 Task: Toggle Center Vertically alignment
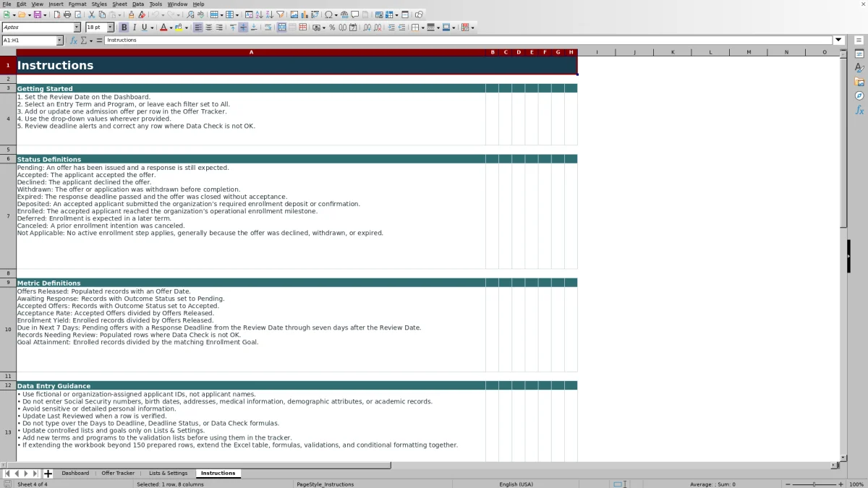coord(243,27)
